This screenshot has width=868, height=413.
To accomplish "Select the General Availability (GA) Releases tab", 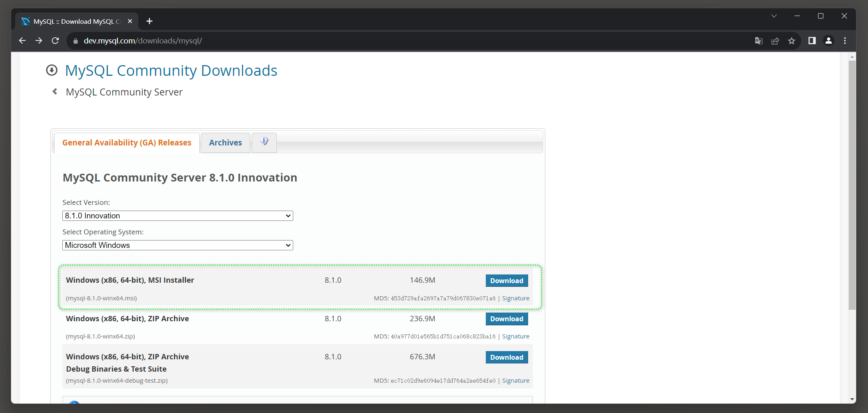I will click(127, 143).
